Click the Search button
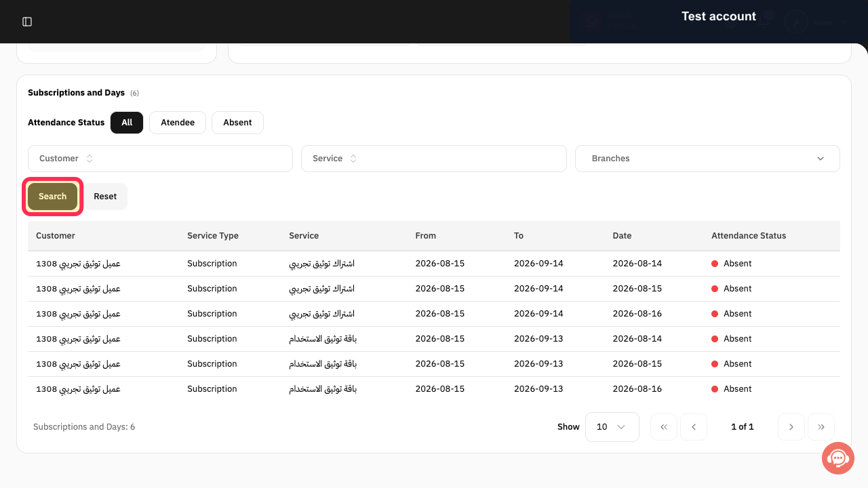Viewport: 868px width, 488px height. tap(52, 197)
